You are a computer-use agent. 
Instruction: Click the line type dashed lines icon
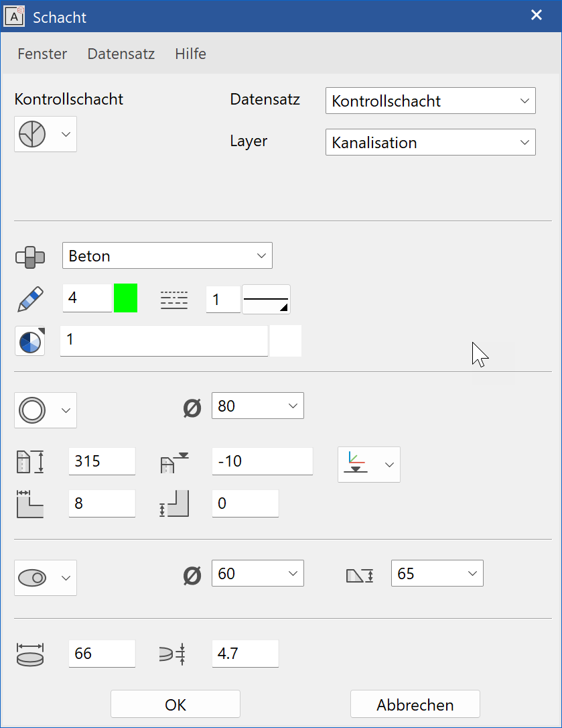coord(174,300)
